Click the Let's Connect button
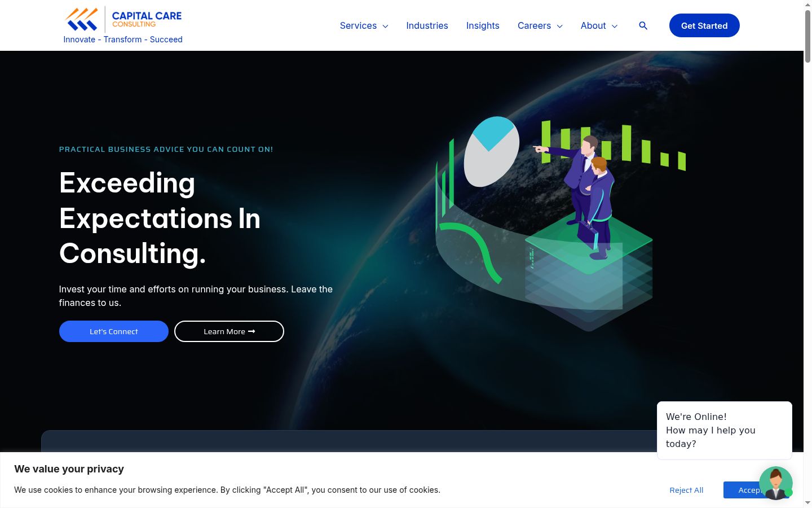Screen dimensions: 812x508 [114, 331]
